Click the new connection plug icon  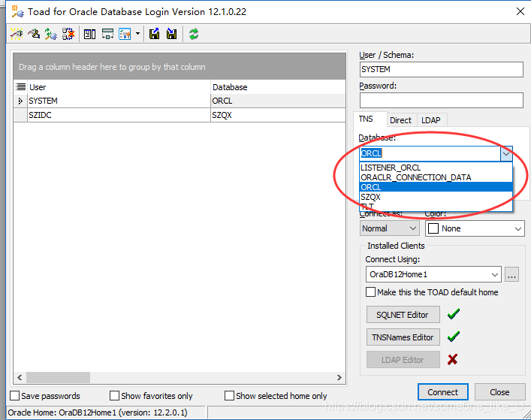(17, 34)
